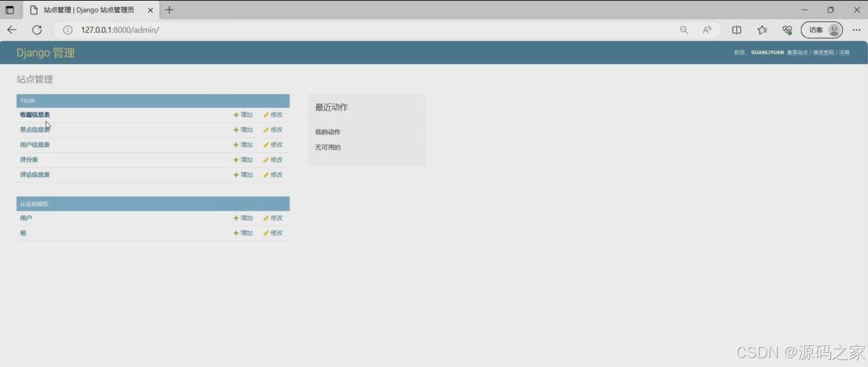The height and width of the screenshot is (367, 868).
Task: Click 增加 for 景点信息表
Action: coord(243,130)
